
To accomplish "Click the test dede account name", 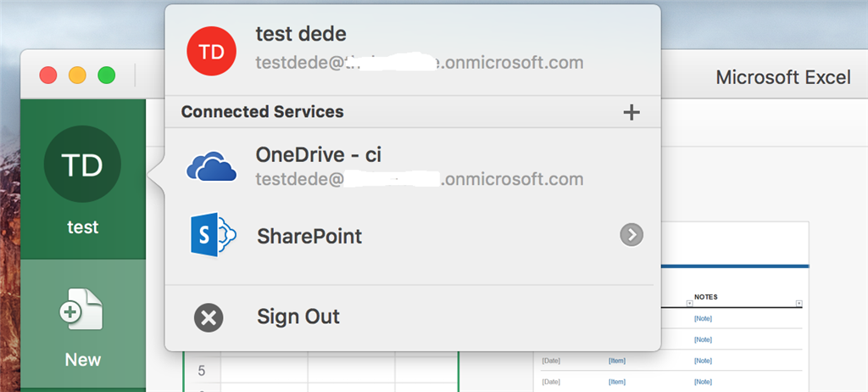I will click(301, 34).
